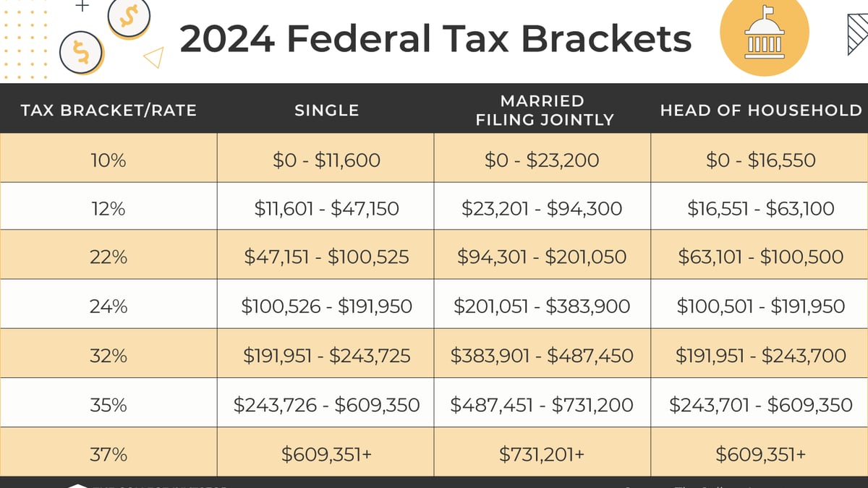Click the government building icon
Screen dimensions: 868x488
[x=763, y=38]
